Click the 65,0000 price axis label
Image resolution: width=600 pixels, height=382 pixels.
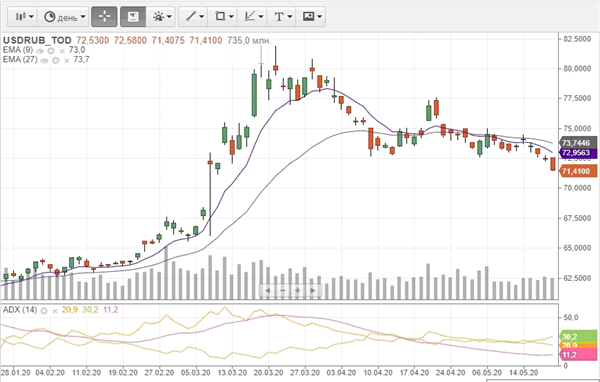[577, 248]
